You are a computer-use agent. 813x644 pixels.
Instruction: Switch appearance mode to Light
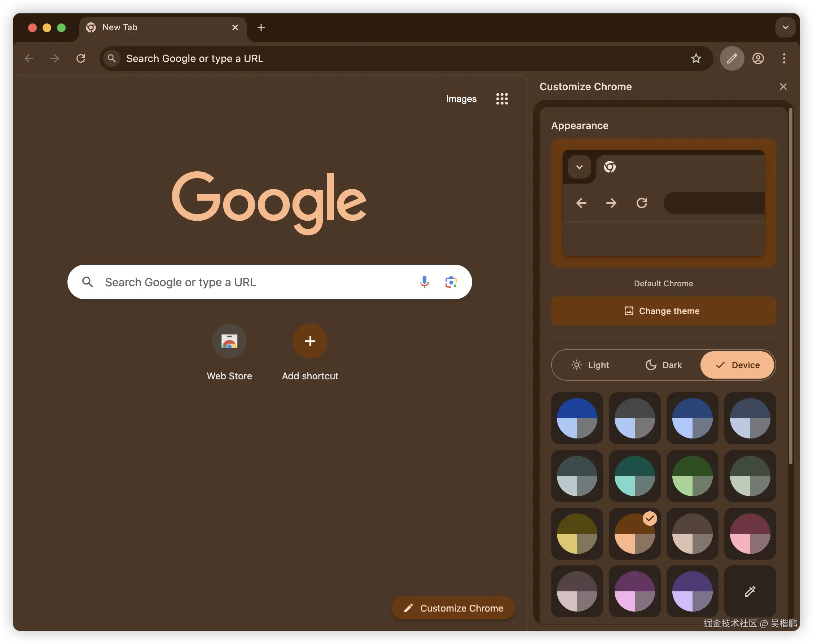click(x=590, y=365)
